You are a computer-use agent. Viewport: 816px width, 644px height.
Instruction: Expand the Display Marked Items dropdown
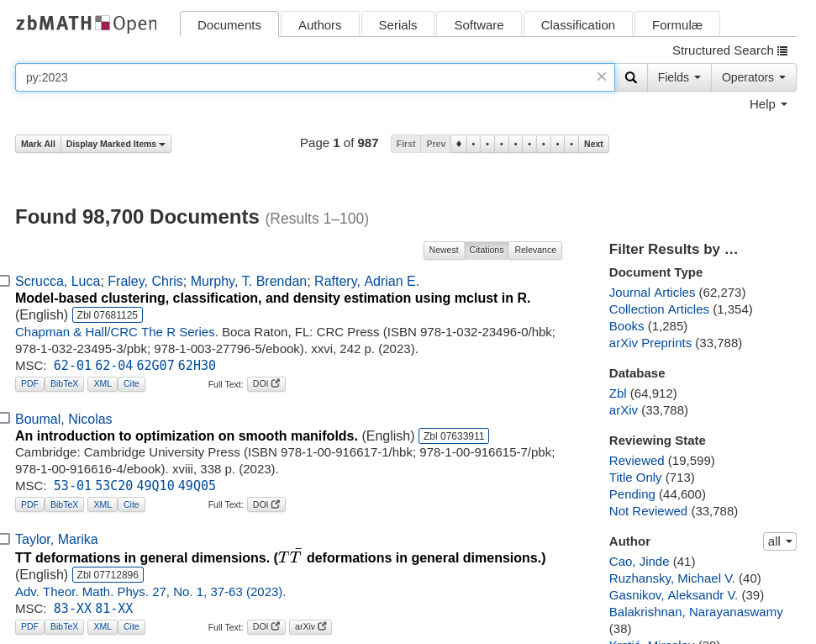coord(116,144)
